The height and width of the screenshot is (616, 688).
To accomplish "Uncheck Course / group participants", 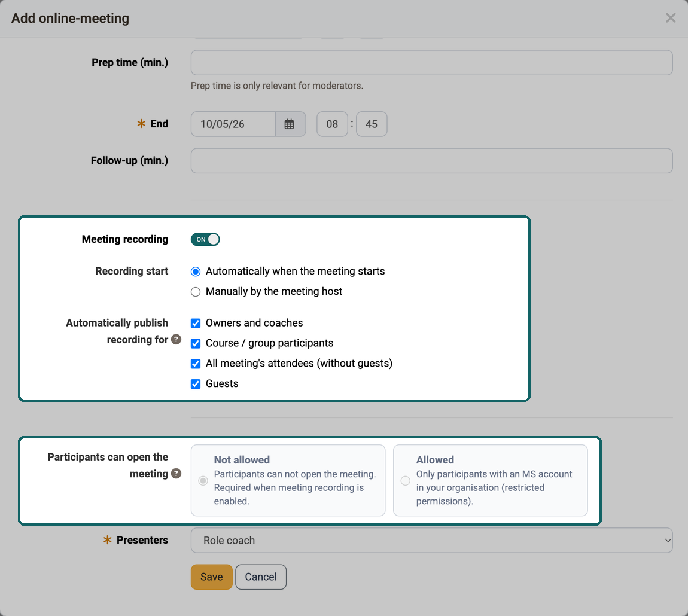I will 196,343.
